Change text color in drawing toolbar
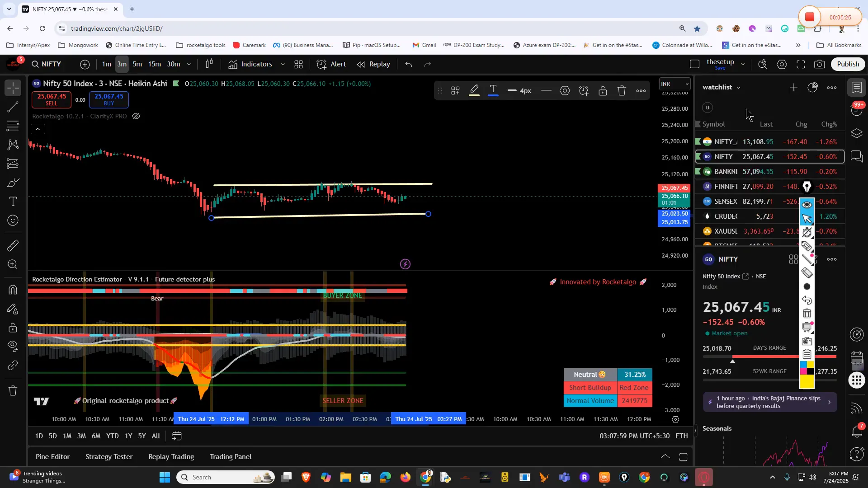This screenshot has width=868, height=488. coord(493,91)
